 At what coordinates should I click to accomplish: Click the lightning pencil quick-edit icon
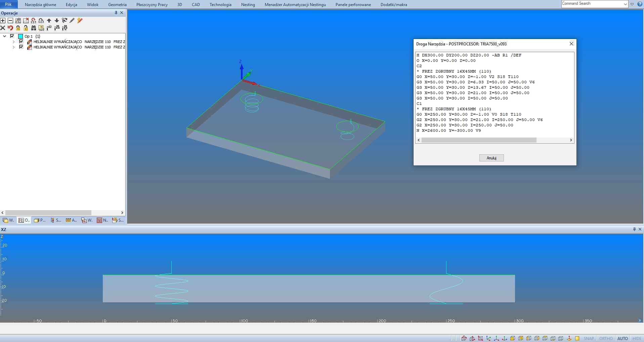pyautogui.click(x=80, y=21)
